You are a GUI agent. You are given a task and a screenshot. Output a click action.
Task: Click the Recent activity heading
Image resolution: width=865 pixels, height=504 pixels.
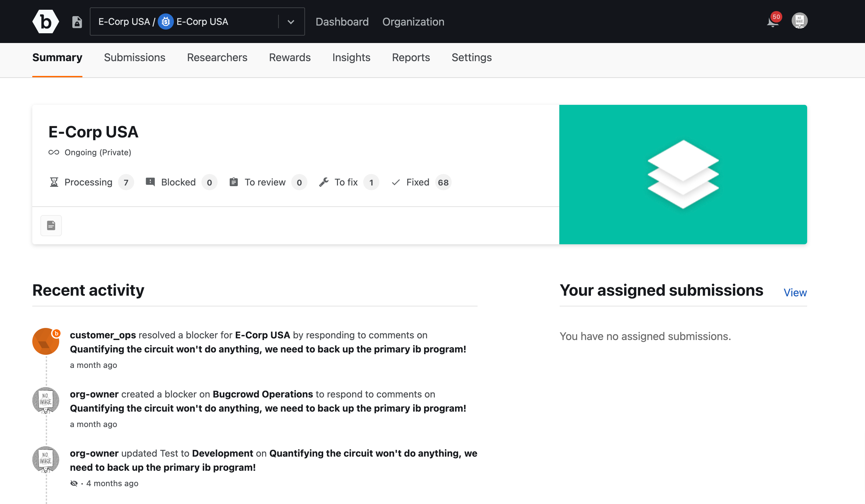pyautogui.click(x=88, y=290)
